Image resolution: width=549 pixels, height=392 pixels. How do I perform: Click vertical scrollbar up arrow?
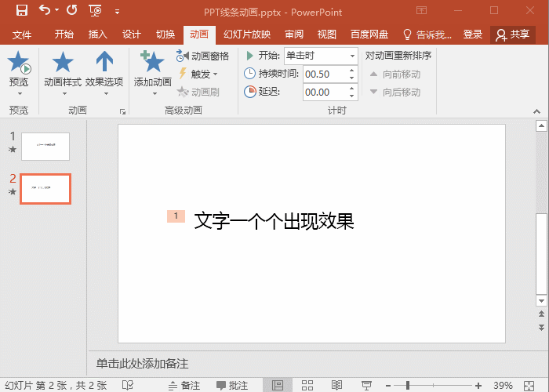pyautogui.click(x=541, y=125)
